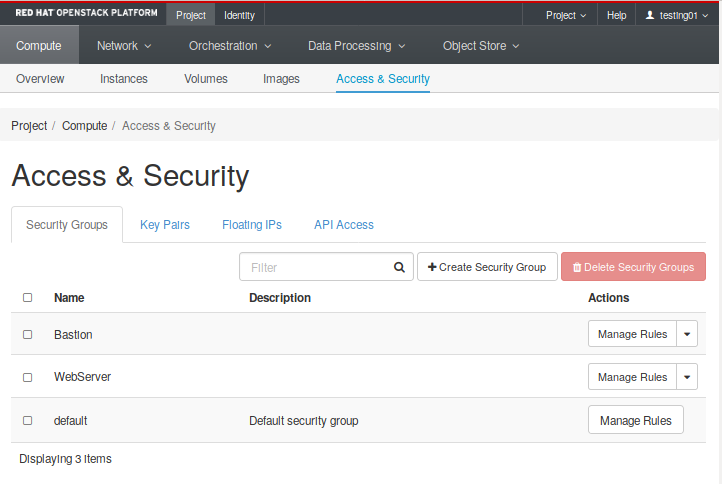Click Manage Rules for default group
Image resolution: width=722 pixels, height=484 pixels.
point(635,421)
